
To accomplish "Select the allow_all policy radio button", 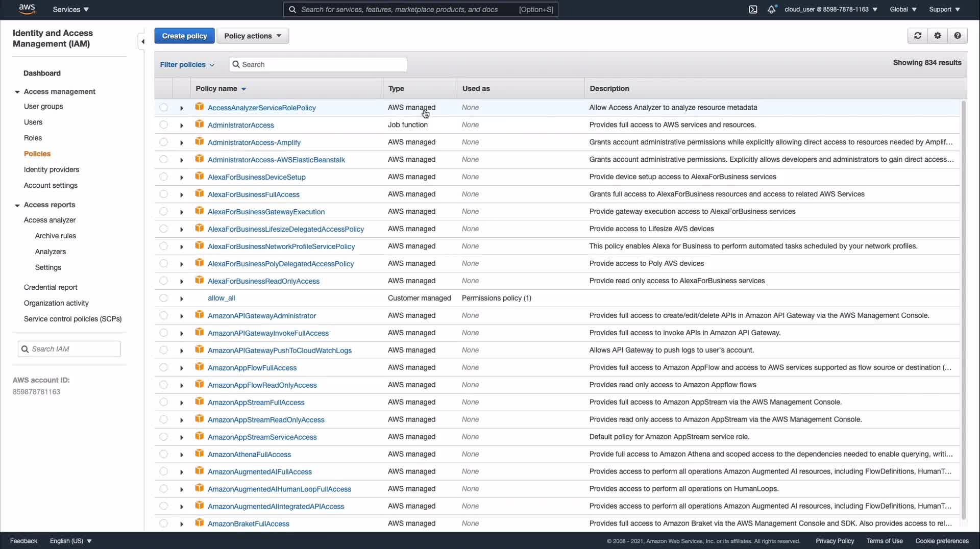I will click(163, 298).
